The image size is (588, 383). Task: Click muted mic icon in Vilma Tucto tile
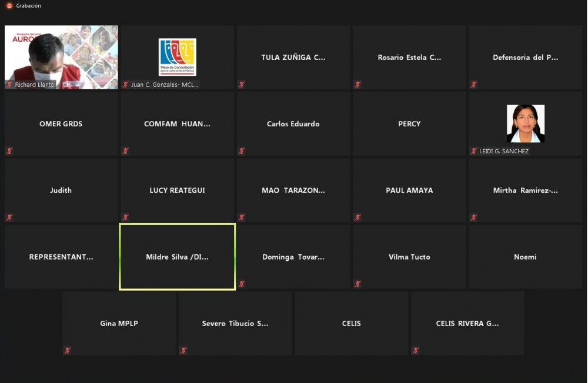tap(358, 284)
